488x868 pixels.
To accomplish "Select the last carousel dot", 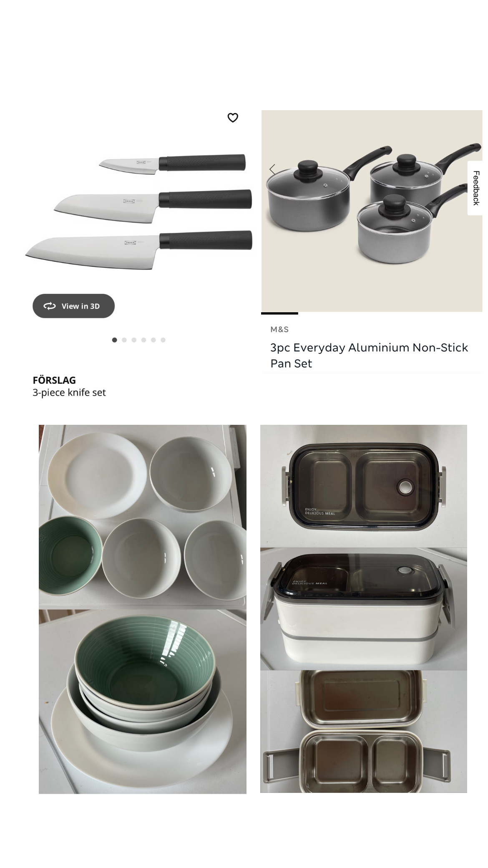I will [x=163, y=340].
